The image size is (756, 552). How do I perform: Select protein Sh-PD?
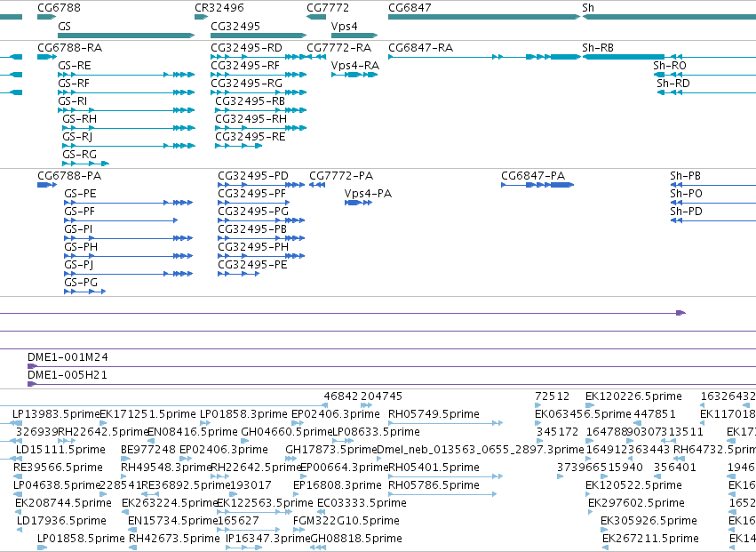686,212
